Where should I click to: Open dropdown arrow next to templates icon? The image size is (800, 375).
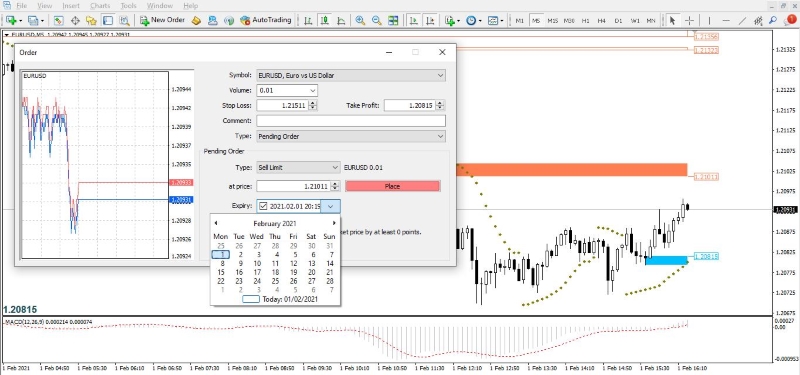(x=501, y=20)
